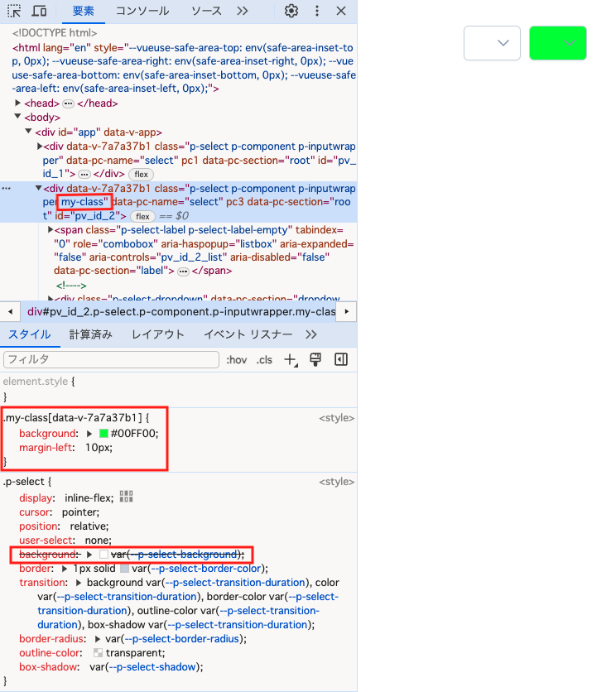Open the <style> source link for .p-select
The width and height of the screenshot is (616, 692).
(x=336, y=482)
